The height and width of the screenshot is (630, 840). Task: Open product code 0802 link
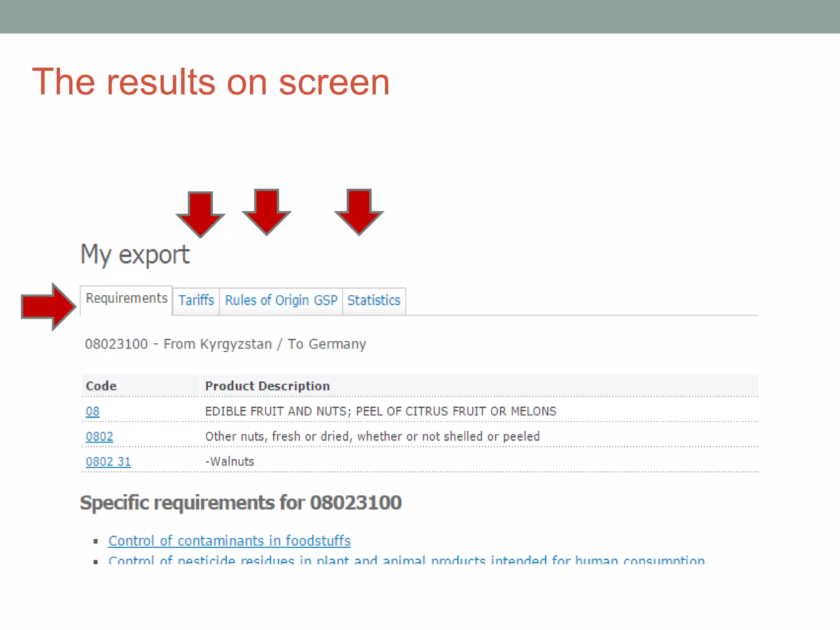coord(99,436)
